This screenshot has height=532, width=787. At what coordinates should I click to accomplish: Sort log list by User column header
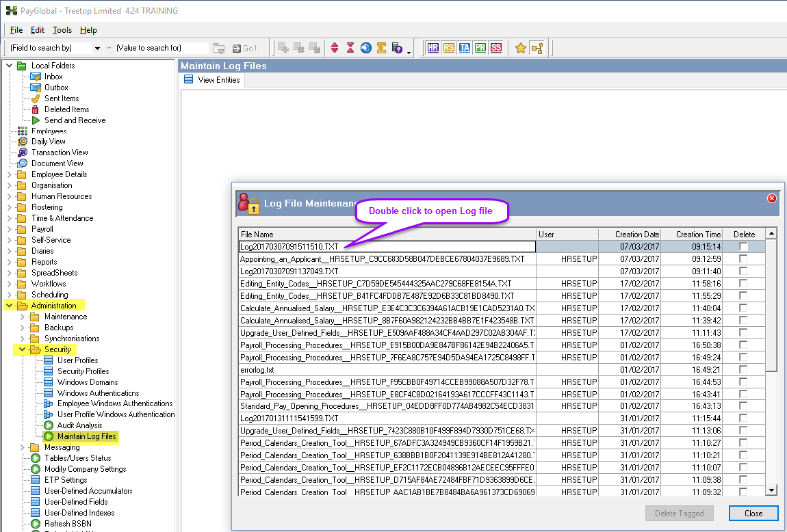[567, 234]
